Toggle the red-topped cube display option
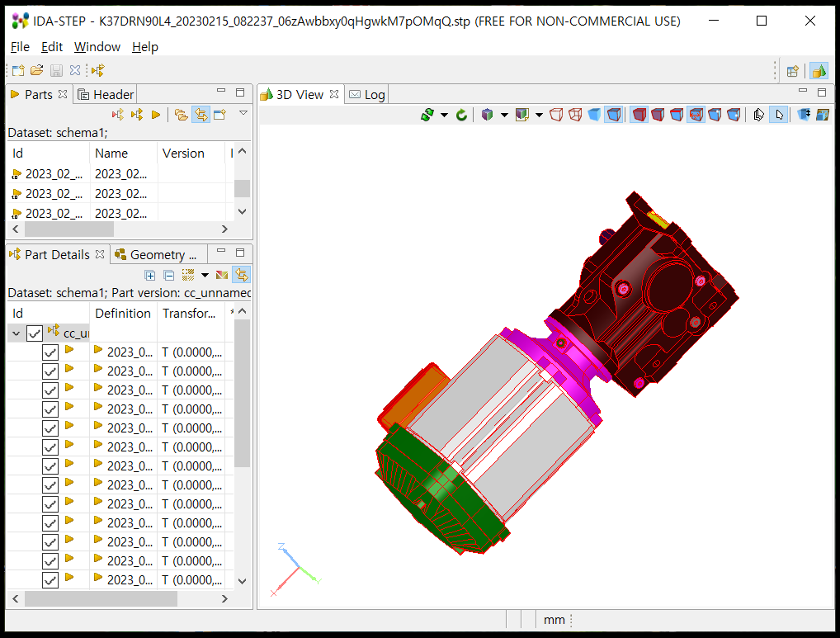Screen dimensions: 840x638 click(677, 115)
